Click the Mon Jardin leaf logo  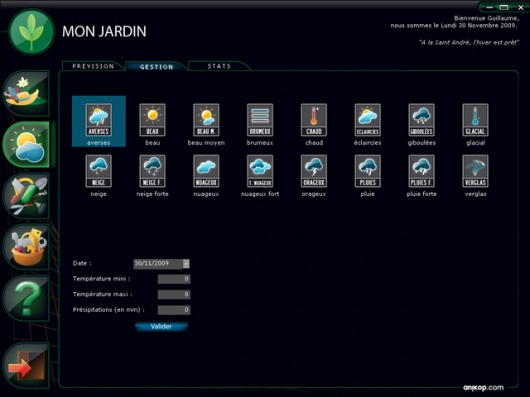click(x=31, y=32)
